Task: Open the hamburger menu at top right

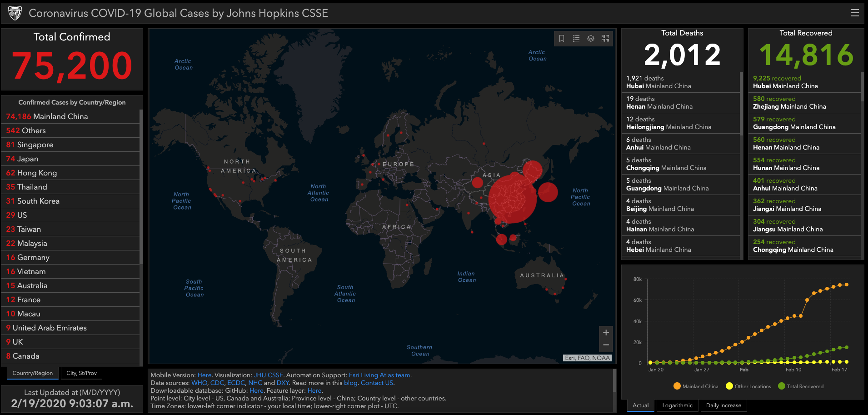Action: coord(854,13)
